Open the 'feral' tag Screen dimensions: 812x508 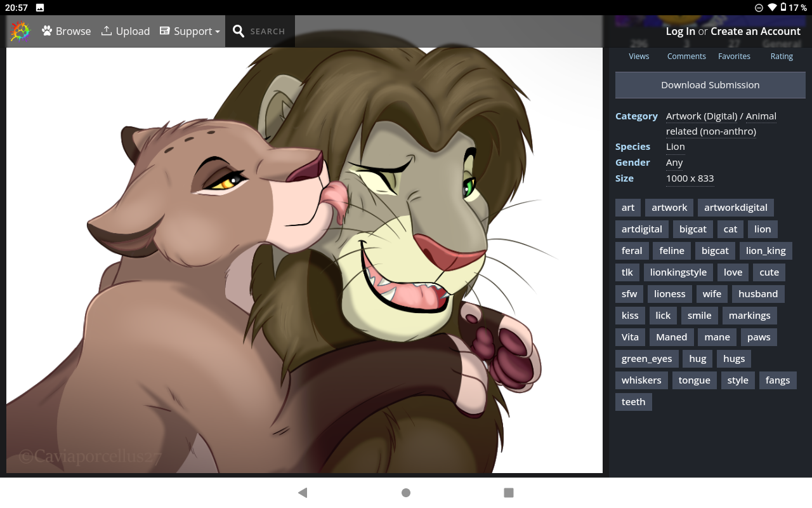(632, 251)
